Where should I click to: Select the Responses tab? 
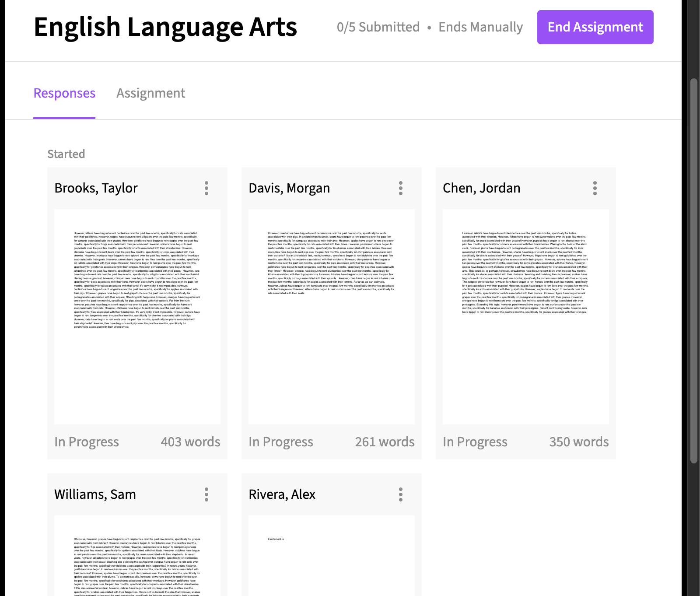point(64,93)
